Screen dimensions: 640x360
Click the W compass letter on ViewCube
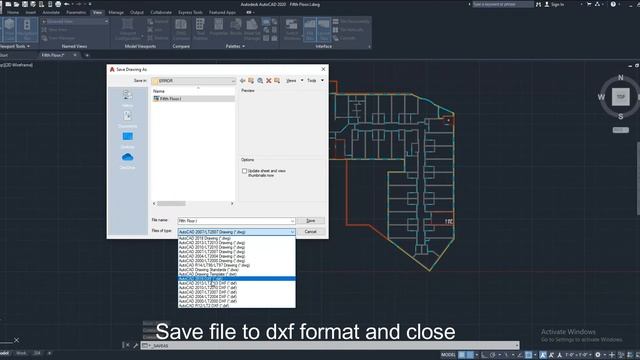click(x=601, y=97)
